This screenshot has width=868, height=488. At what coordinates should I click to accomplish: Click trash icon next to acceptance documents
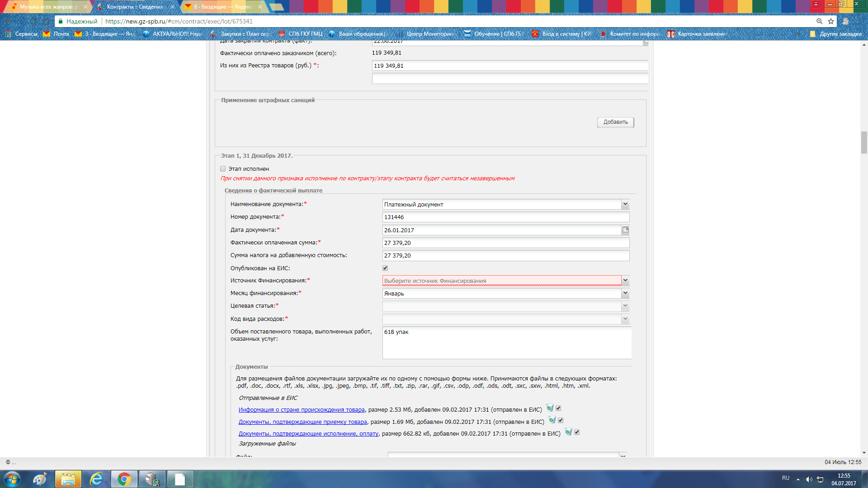(x=552, y=420)
